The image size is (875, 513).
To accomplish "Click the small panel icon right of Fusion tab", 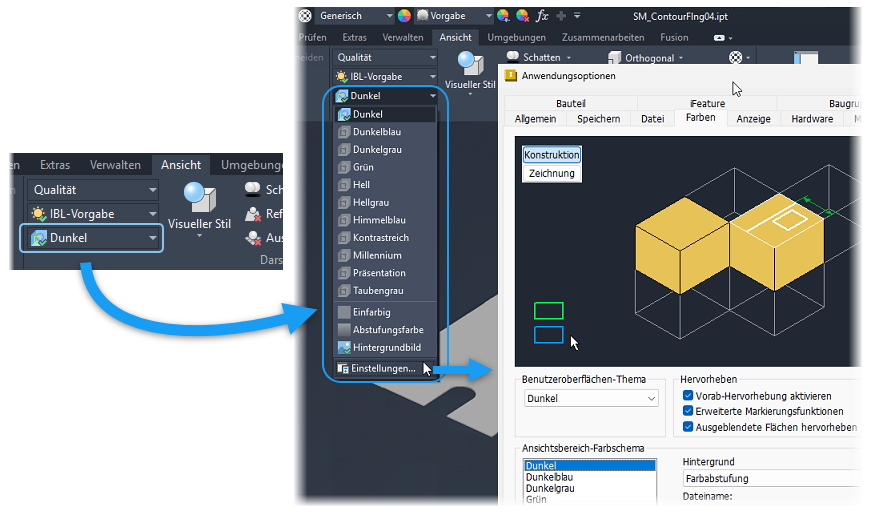I will (719, 38).
